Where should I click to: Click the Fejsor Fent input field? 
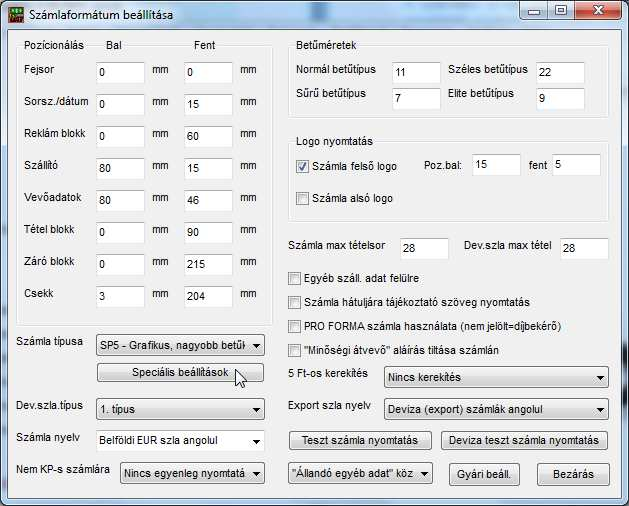(208, 72)
